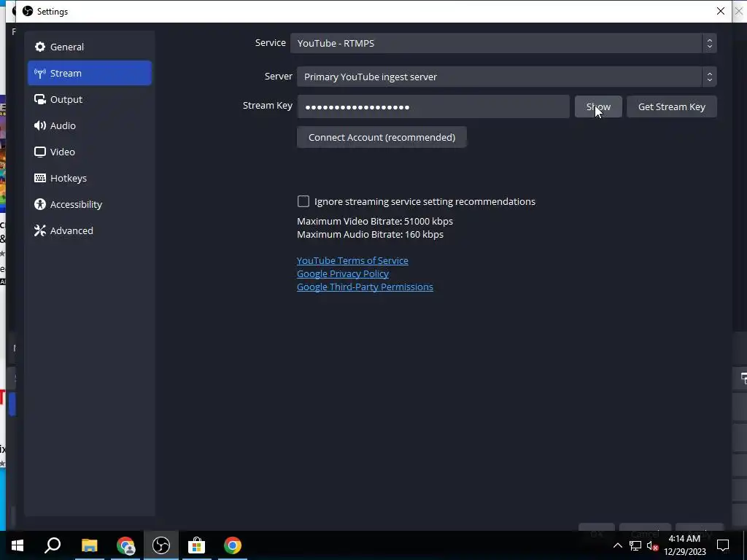Open the General settings page
The image size is (747, 560).
(90, 47)
